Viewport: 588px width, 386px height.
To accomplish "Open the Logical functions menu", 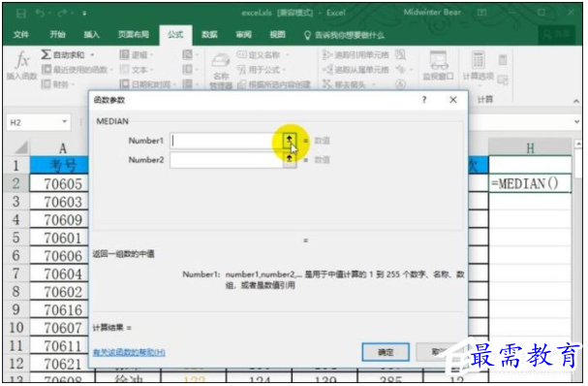I will (x=136, y=55).
